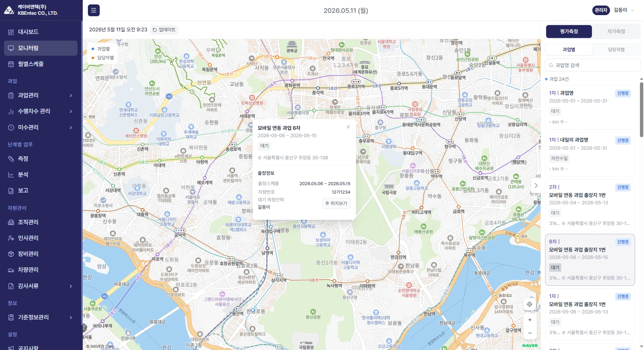Open the 1차 과업명 card
This screenshot has height=350, width=644.
[x=590, y=107]
